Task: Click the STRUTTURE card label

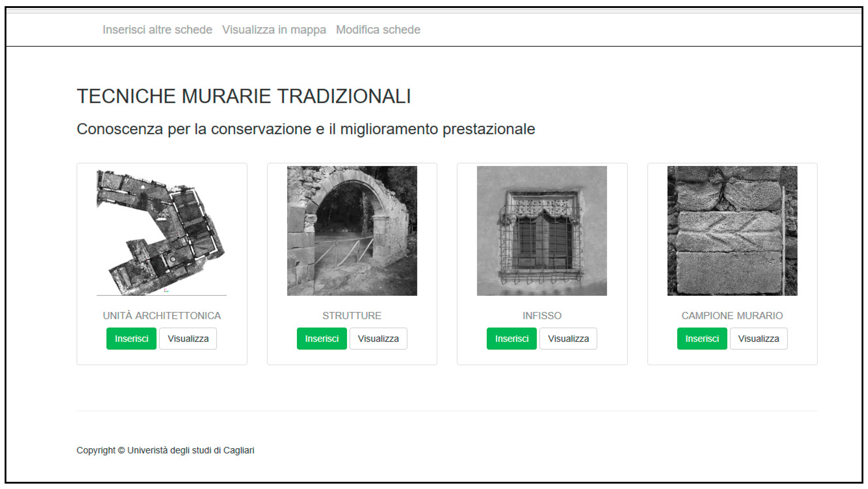Action: [352, 316]
